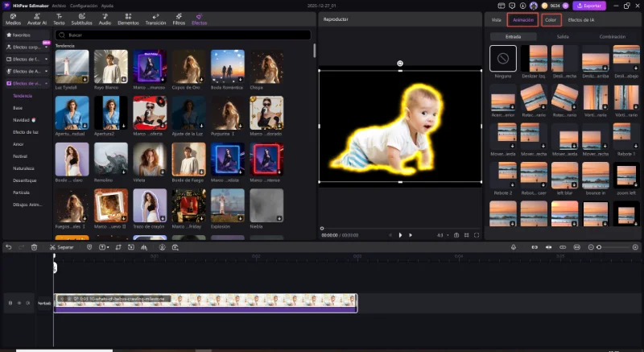Select the Efectos toolbar item

point(199,19)
